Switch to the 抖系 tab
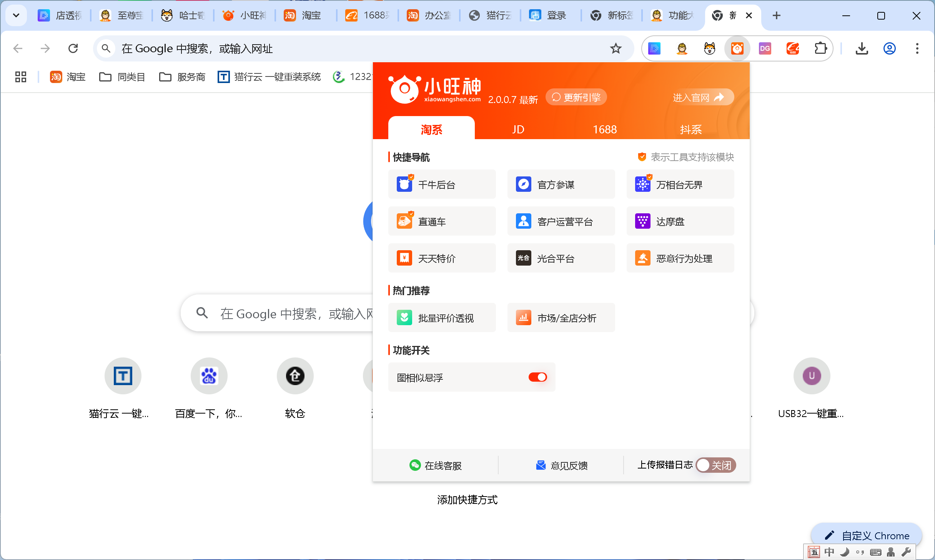 690,129
